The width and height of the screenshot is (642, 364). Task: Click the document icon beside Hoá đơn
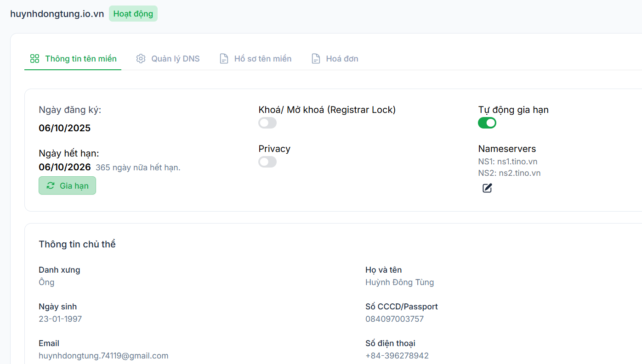(316, 59)
